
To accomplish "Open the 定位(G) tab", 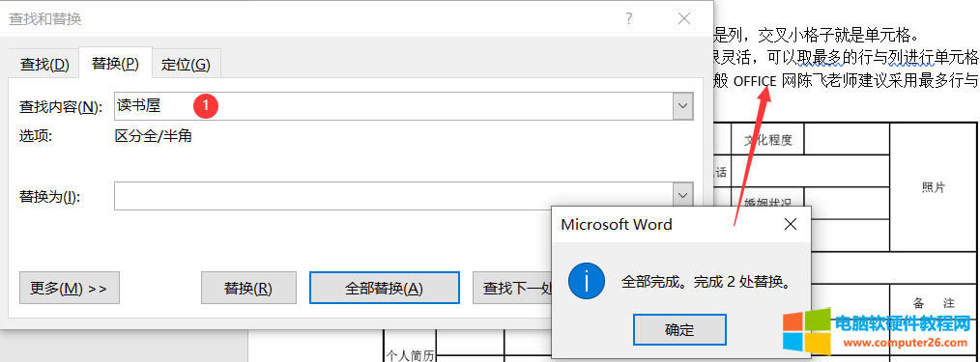I will pos(186,65).
